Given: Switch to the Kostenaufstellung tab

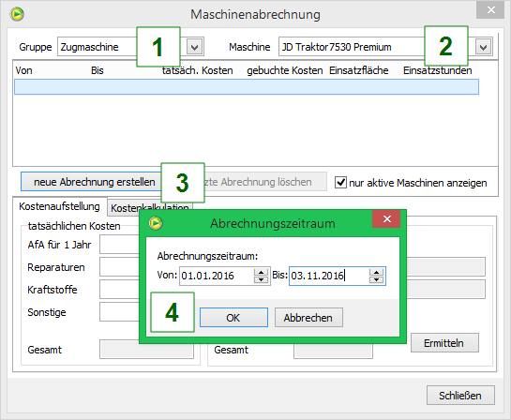Looking at the screenshot, I should [59, 206].
